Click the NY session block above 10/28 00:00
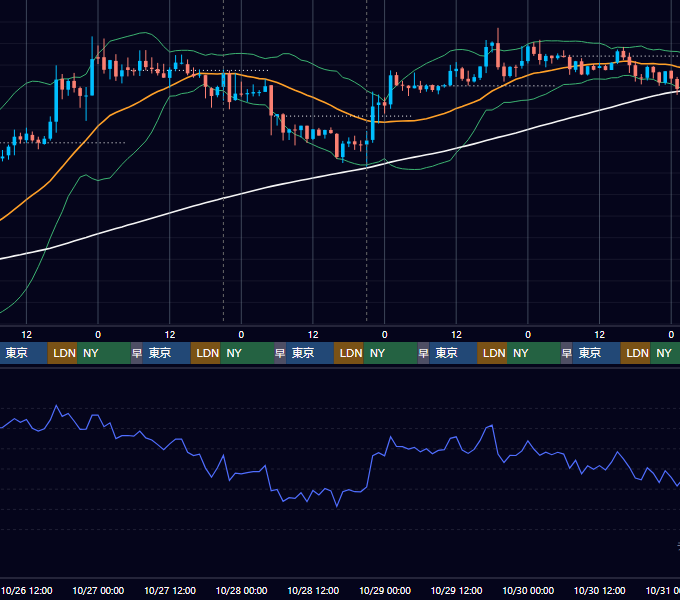The width and height of the screenshot is (680, 600). click(247, 353)
